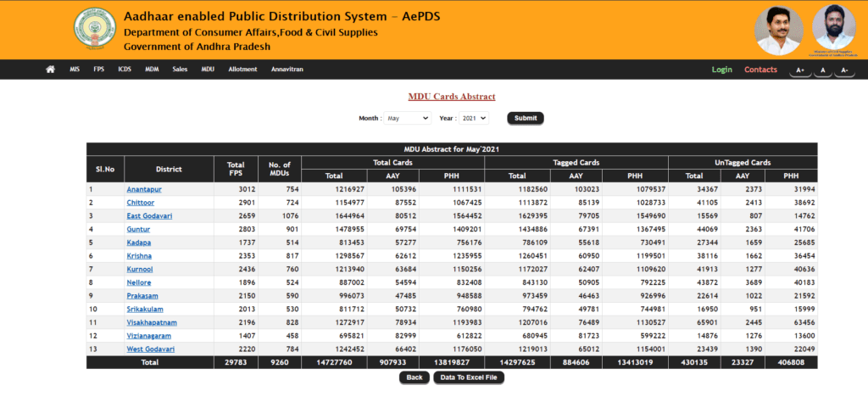Viewport: 868px width, 402px height.
Task: Decrease font size with A- button
Action: pyautogui.click(x=845, y=70)
